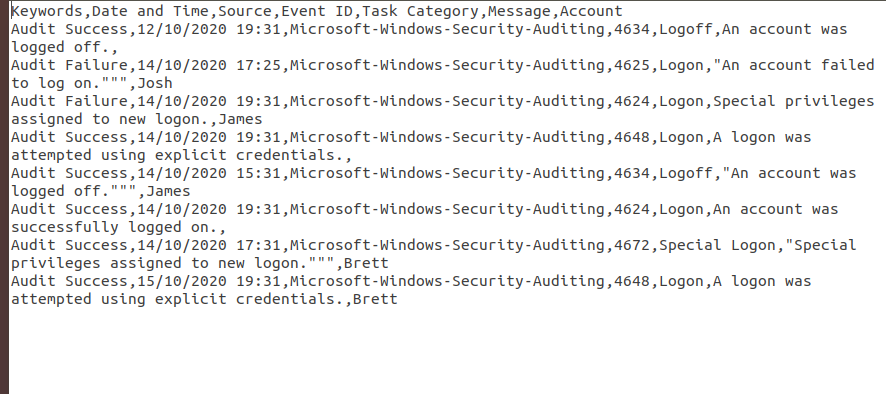Click the time value 17:25
The image size is (886, 394).
(259, 65)
